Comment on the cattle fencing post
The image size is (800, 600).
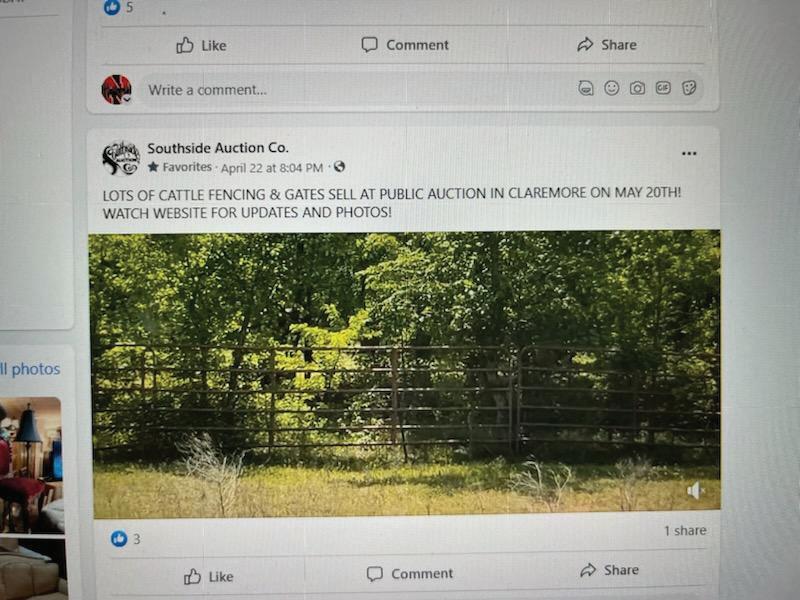click(x=410, y=573)
